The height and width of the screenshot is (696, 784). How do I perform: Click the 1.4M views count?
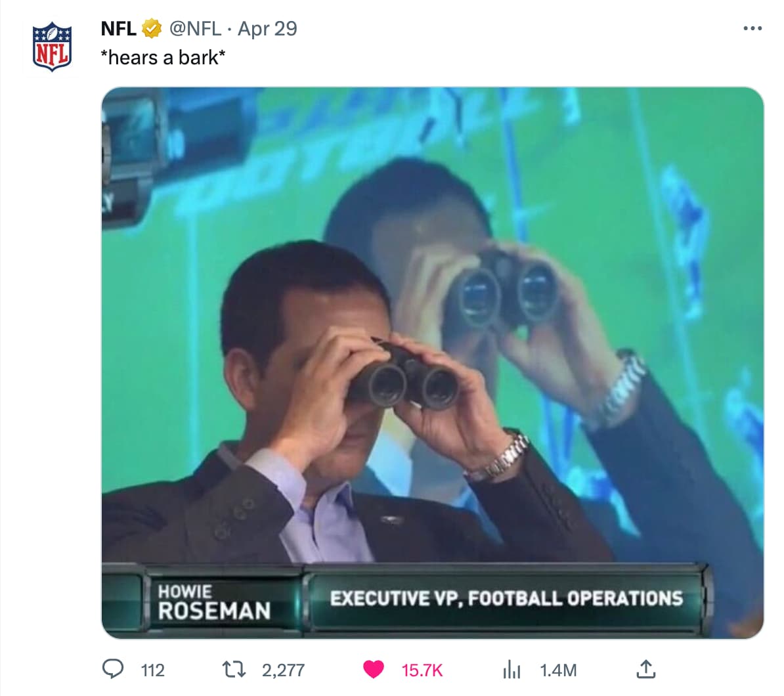point(558,670)
